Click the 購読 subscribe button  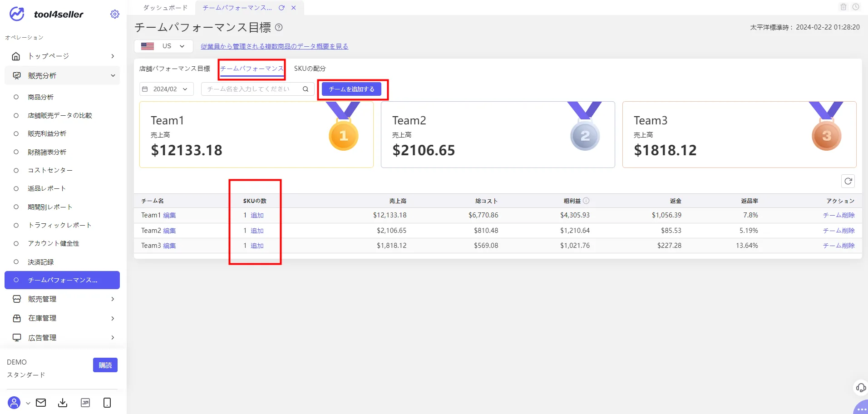click(105, 365)
